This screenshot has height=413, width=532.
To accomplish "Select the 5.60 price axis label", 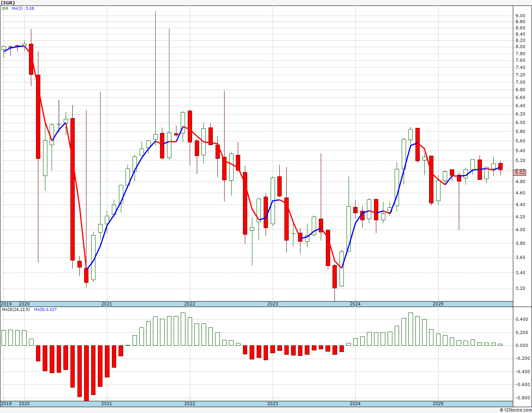I will 520,141.
